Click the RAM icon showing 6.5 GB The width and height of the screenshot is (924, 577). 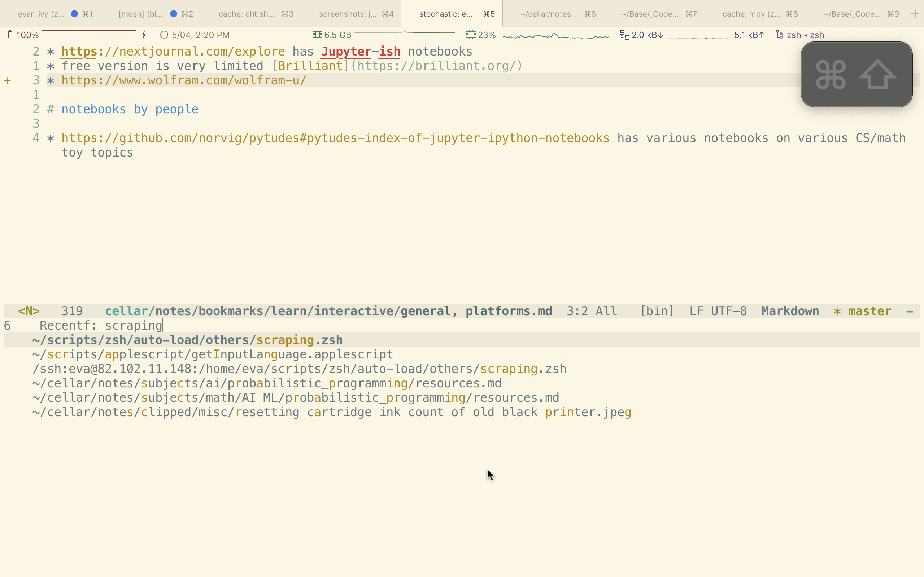317,35
